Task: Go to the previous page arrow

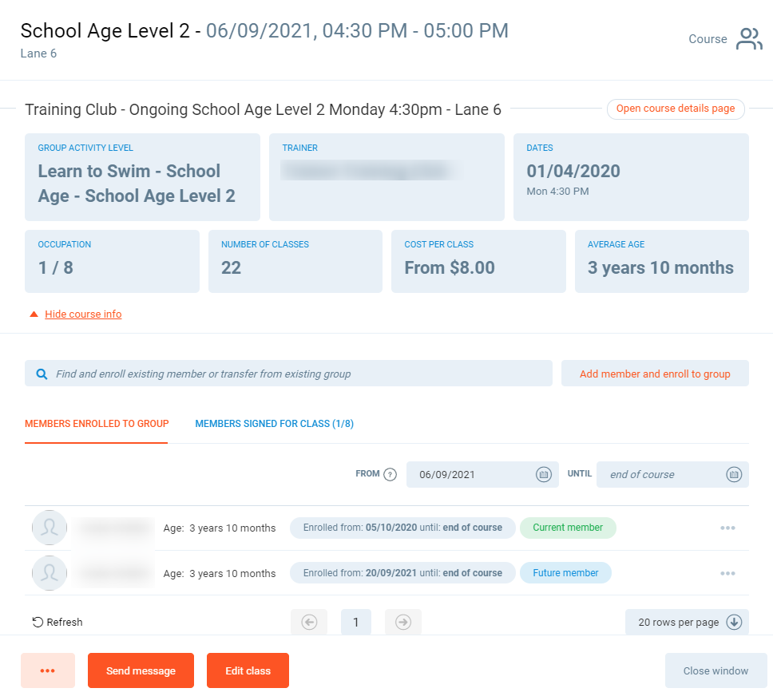Action: (309, 622)
